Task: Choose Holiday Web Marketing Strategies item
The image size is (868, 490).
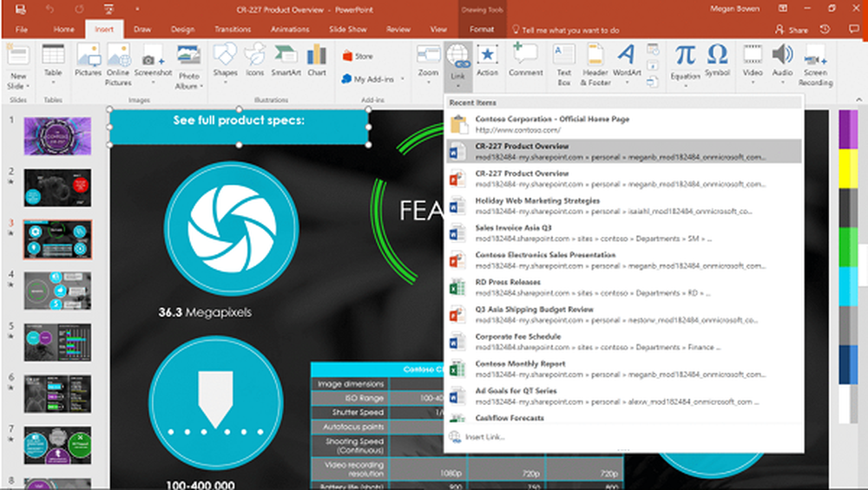Action: (x=624, y=206)
